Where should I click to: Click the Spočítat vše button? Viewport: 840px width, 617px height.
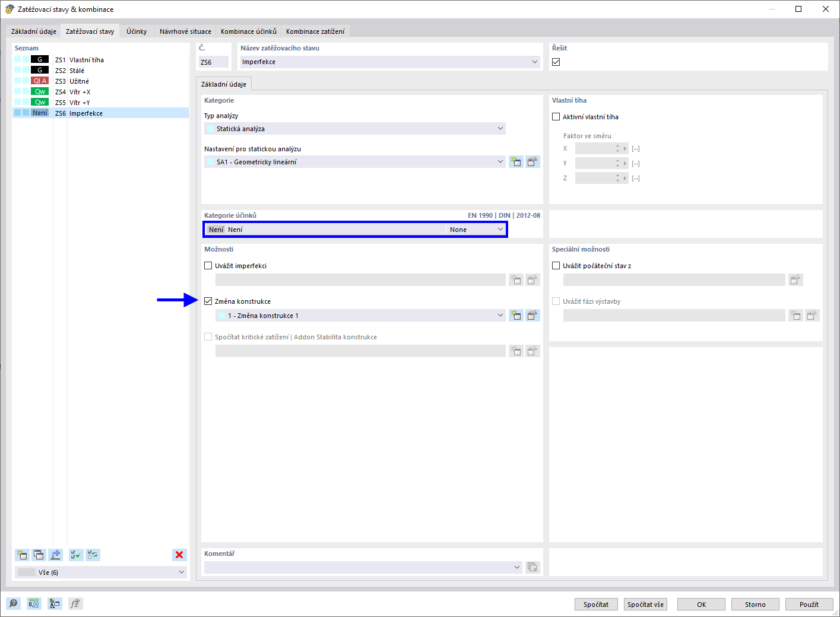(x=645, y=604)
